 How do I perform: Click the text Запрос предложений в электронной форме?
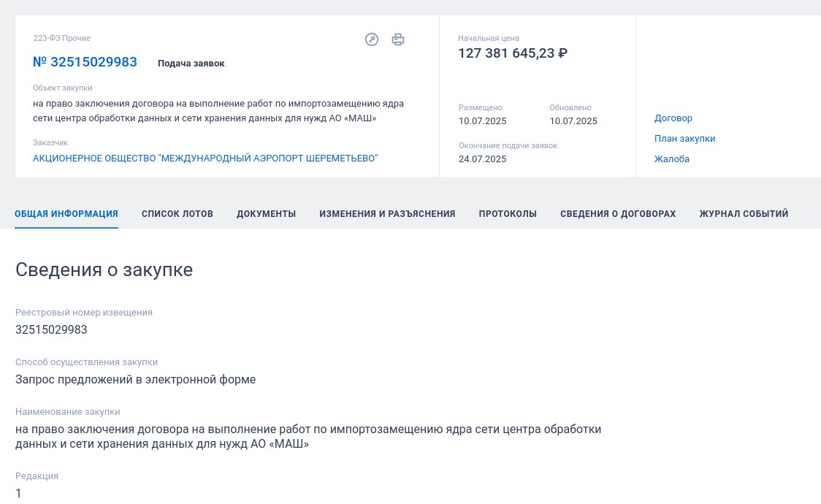[136, 379]
